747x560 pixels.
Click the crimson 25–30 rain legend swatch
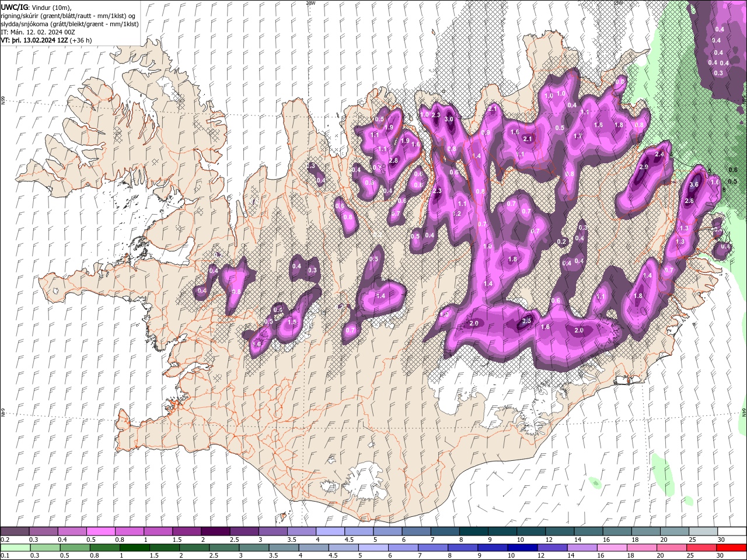point(701,548)
